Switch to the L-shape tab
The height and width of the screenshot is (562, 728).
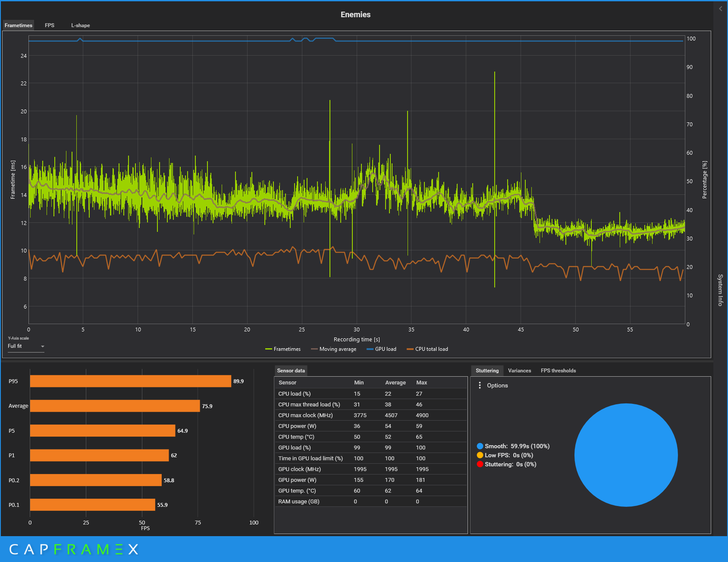pos(81,25)
